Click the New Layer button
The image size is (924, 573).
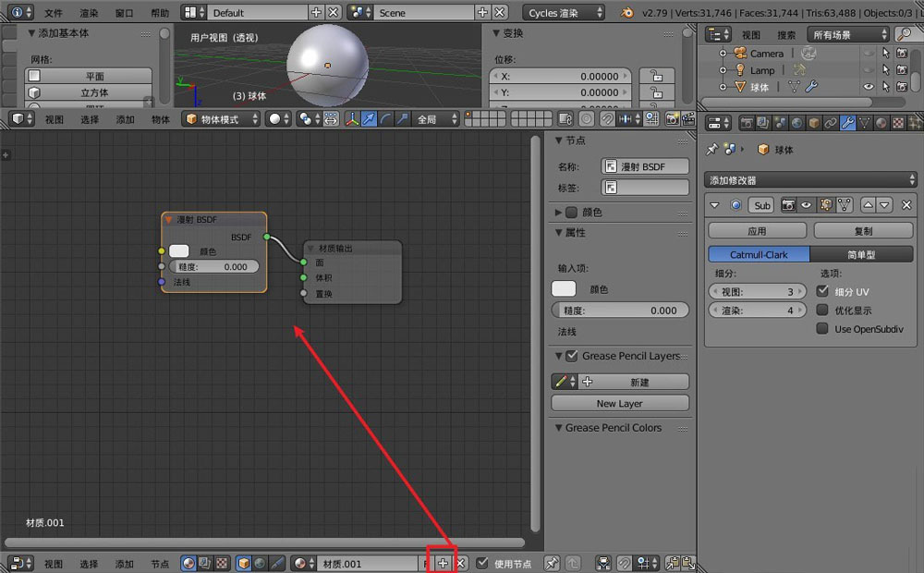coord(619,403)
